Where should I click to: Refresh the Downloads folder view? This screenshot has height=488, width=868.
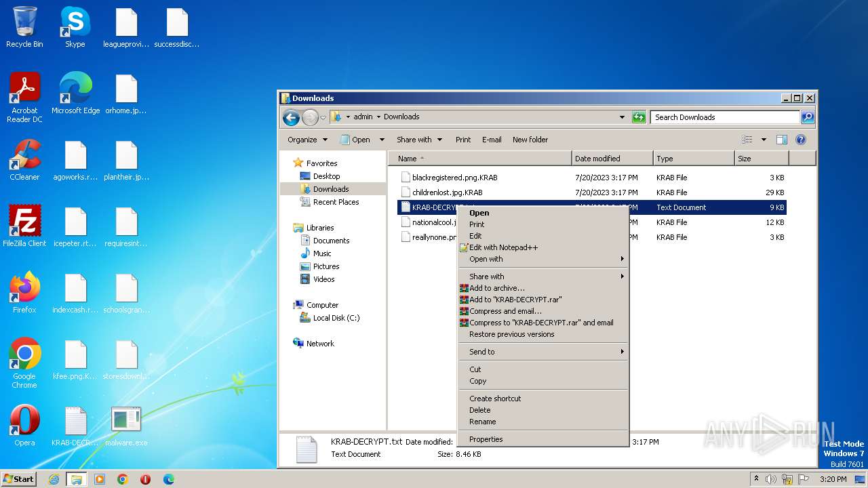[638, 117]
